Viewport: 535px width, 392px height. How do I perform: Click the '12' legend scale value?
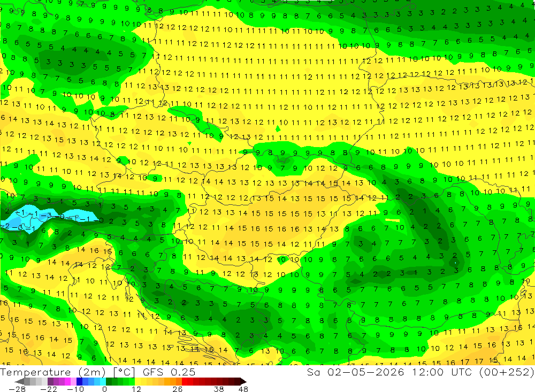pyautogui.click(x=136, y=389)
